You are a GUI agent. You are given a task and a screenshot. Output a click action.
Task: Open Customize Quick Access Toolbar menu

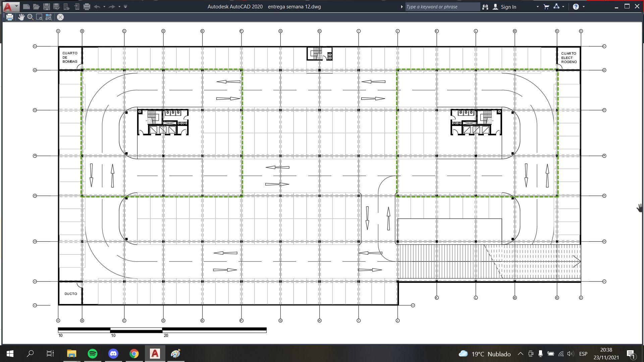125,7
